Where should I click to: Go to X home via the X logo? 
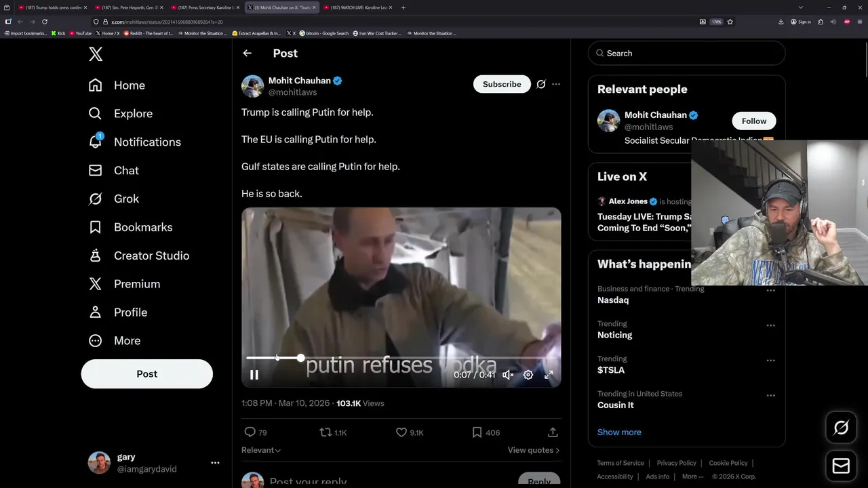click(x=96, y=54)
